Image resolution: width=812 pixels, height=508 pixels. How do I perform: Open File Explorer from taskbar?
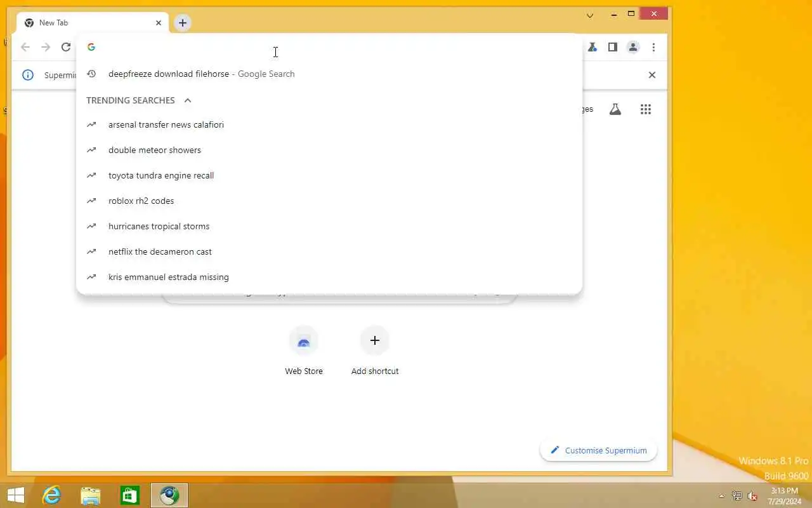[x=91, y=495]
